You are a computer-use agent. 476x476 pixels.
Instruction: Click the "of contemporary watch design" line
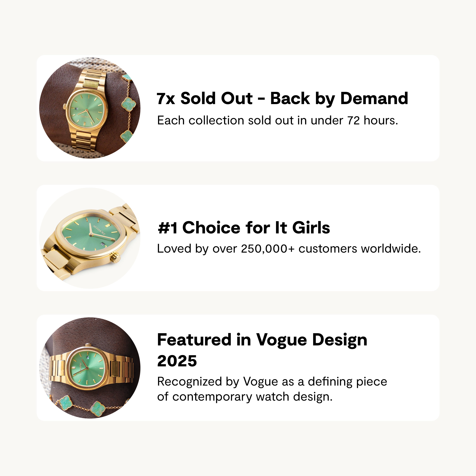point(245,397)
